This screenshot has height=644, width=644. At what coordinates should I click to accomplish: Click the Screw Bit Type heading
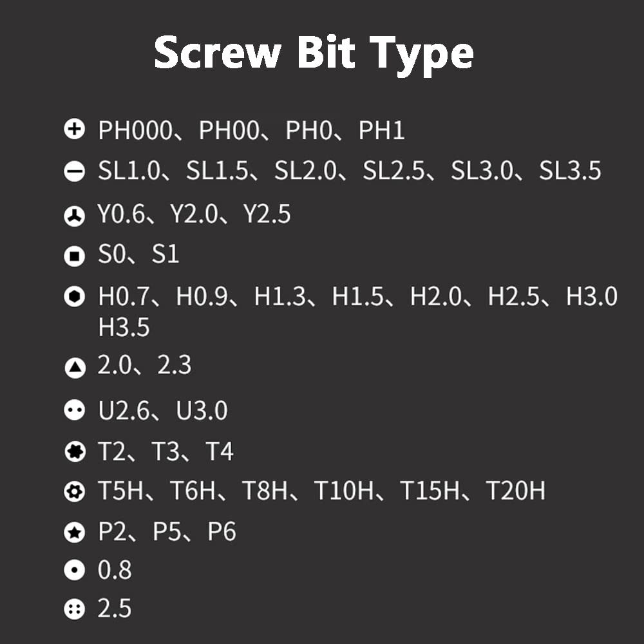click(314, 54)
